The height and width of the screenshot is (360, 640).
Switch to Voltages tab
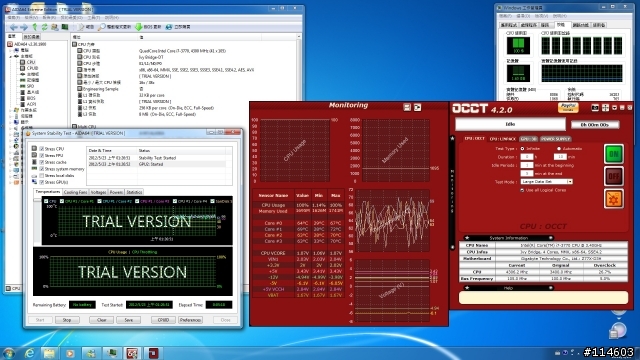(x=98, y=192)
